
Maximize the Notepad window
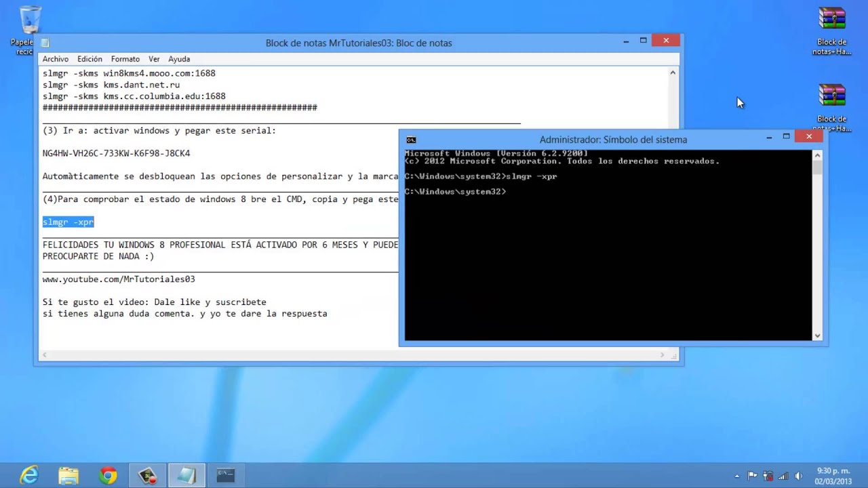[644, 41]
